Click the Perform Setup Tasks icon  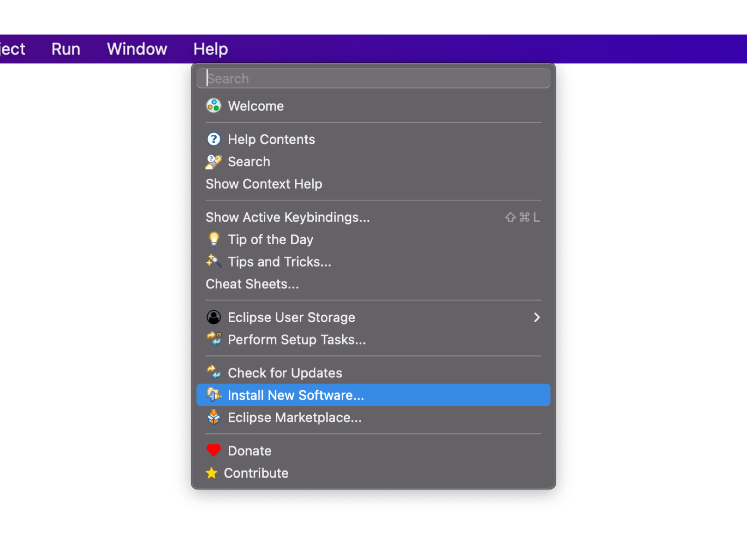(x=214, y=339)
